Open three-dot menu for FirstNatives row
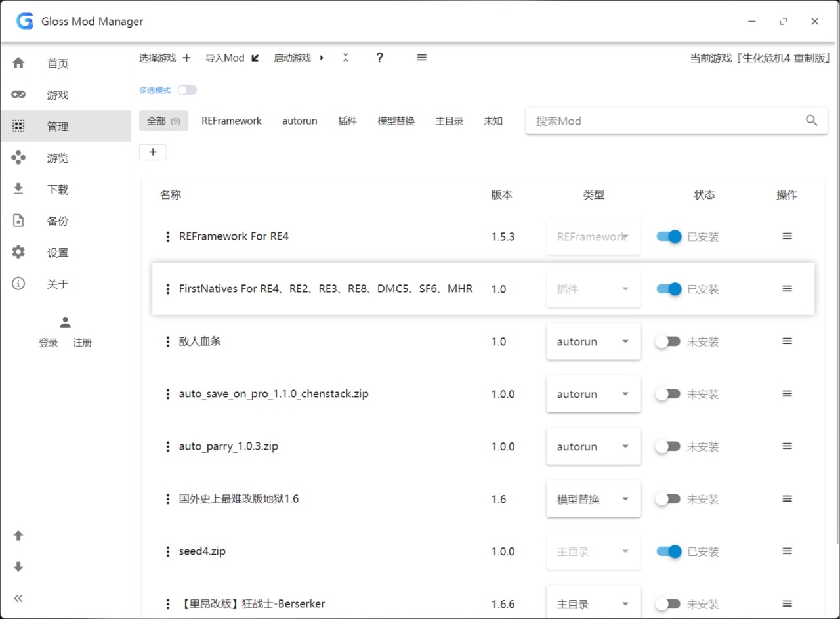Image resolution: width=840 pixels, height=619 pixels. [x=167, y=289]
